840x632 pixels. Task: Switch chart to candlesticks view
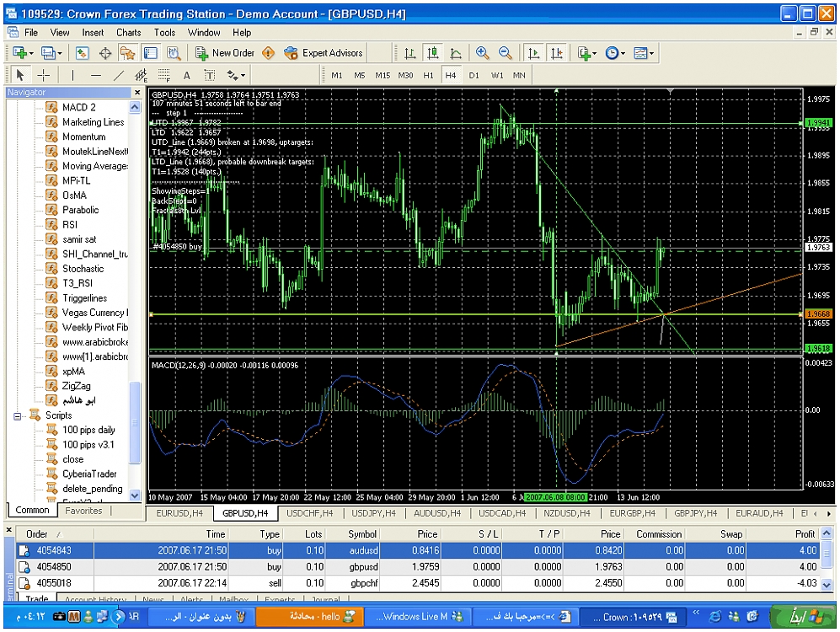(x=433, y=53)
